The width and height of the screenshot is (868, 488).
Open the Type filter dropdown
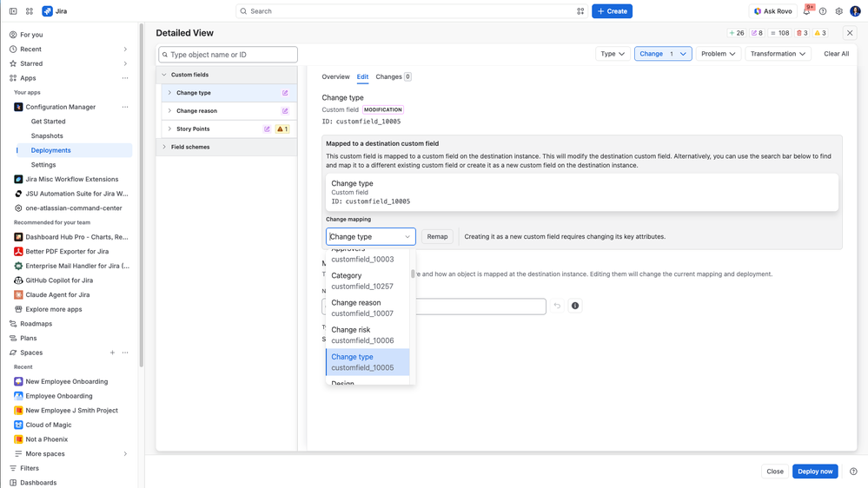coord(613,54)
